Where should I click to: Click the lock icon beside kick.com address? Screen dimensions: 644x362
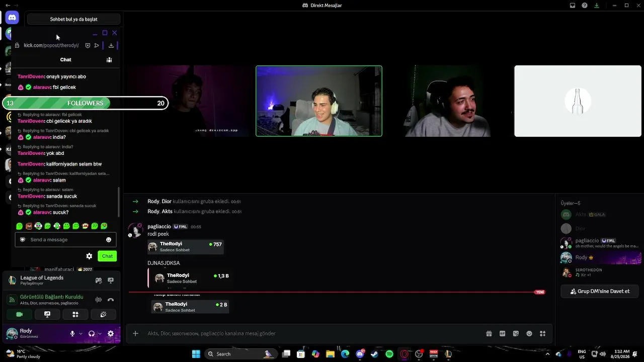point(17,45)
